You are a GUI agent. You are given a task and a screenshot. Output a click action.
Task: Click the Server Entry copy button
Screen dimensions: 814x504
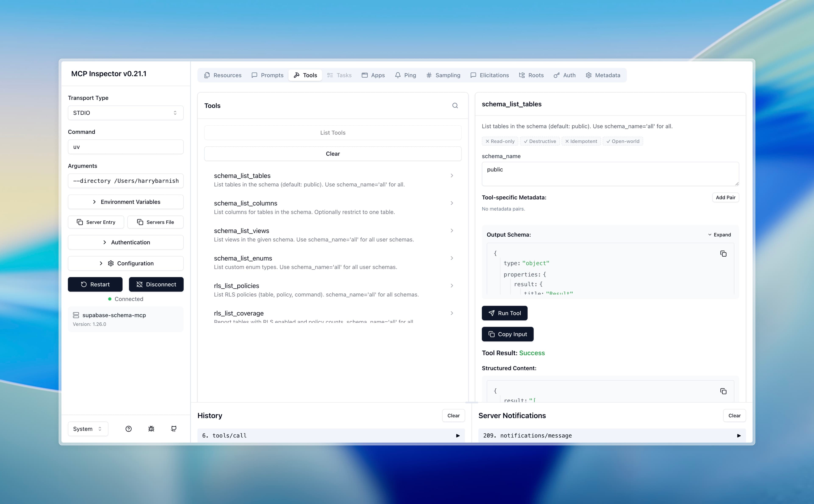[96, 222]
